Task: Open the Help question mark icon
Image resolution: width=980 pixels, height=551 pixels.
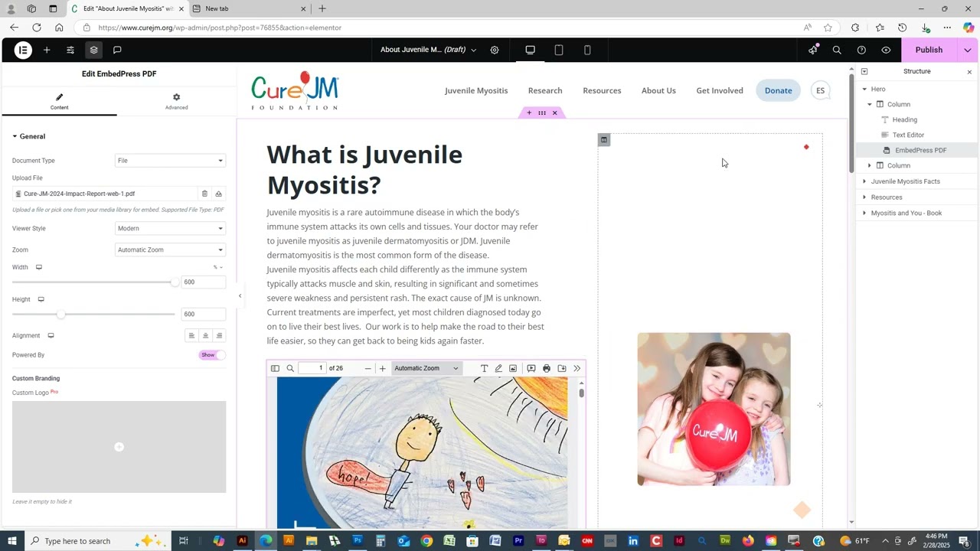Action: (861, 50)
